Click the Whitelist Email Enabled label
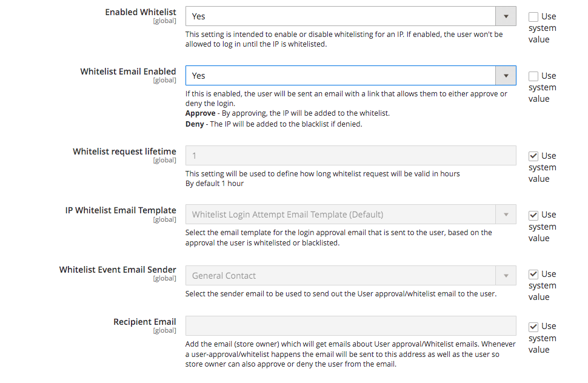Image resolution: width=588 pixels, height=383 pixels. click(128, 72)
